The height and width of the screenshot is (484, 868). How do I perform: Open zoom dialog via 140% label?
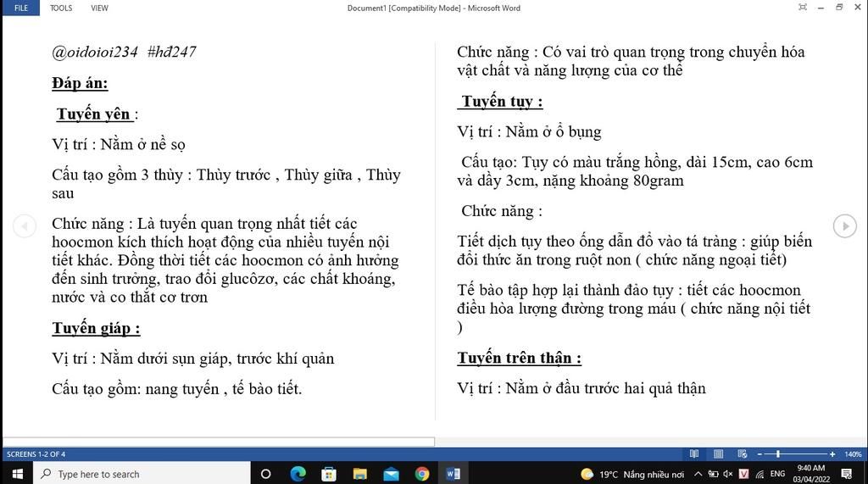point(853,454)
